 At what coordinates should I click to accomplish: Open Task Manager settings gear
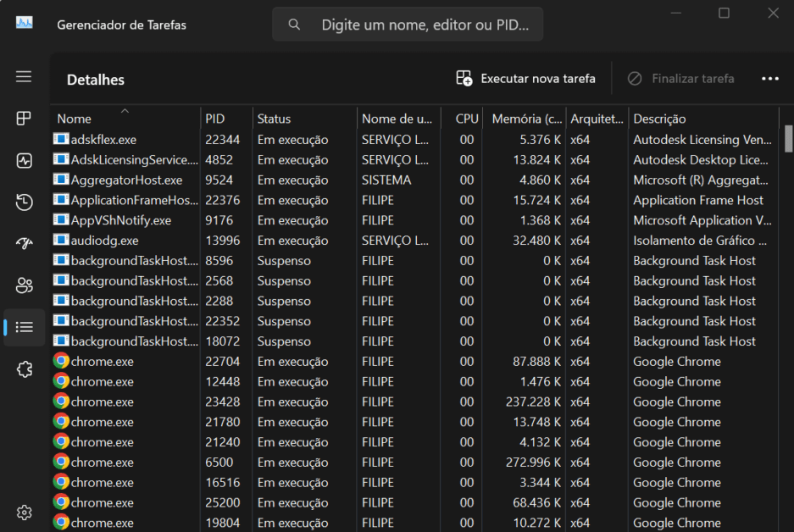click(24, 513)
